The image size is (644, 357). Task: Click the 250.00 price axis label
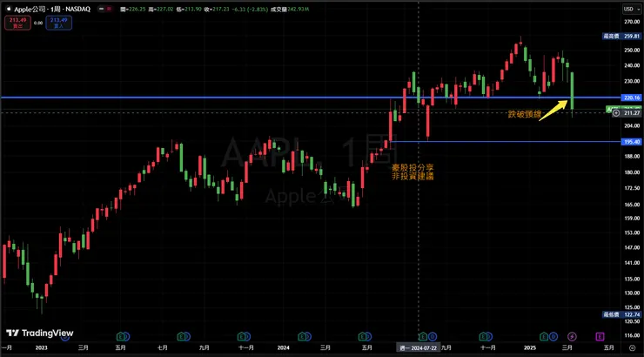[x=632, y=51]
